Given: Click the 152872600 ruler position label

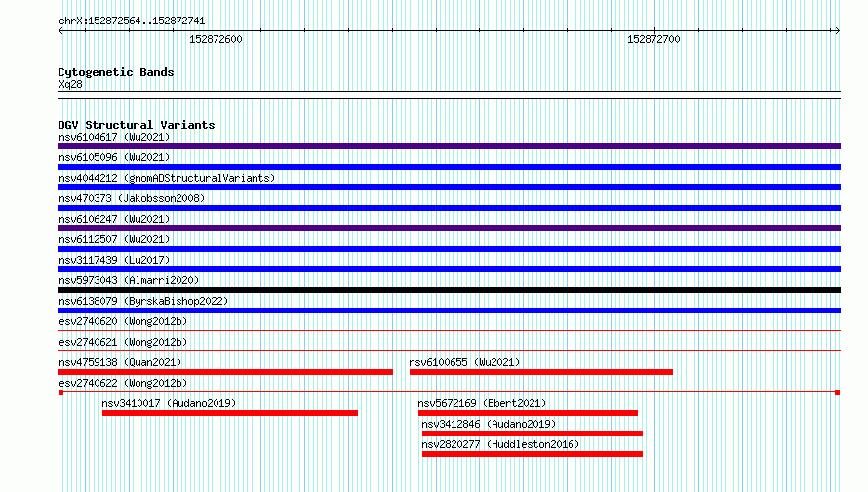Looking at the screenshot, I should (x=216, y=39).
